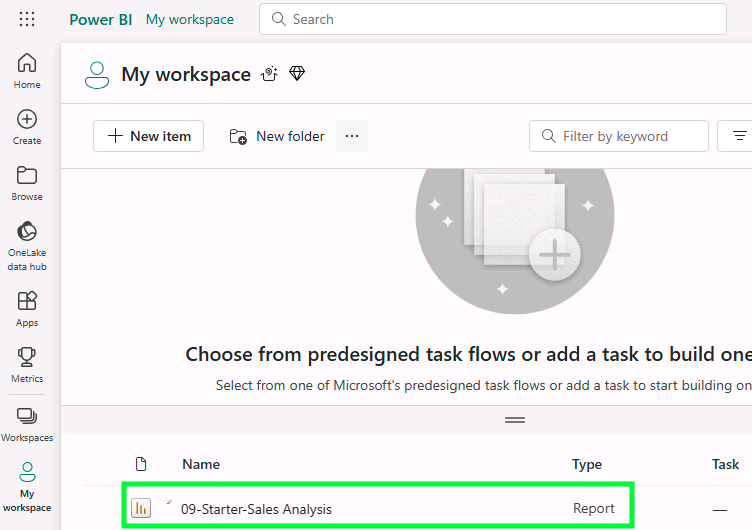Image resolution: width=752 pixels, height=530 pixels.
Task: Click the magnifier icon in keyword filter
Action: click(x=548, y=136)
